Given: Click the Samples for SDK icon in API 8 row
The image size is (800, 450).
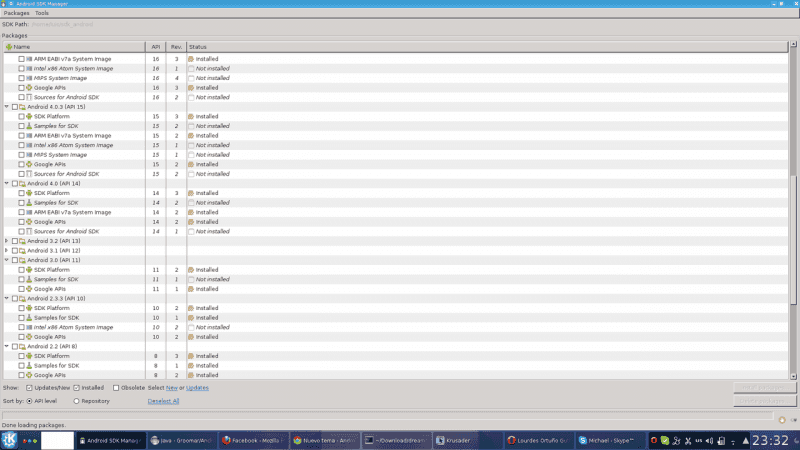Looking at the screenshot, I should click(x=29, y=365).
